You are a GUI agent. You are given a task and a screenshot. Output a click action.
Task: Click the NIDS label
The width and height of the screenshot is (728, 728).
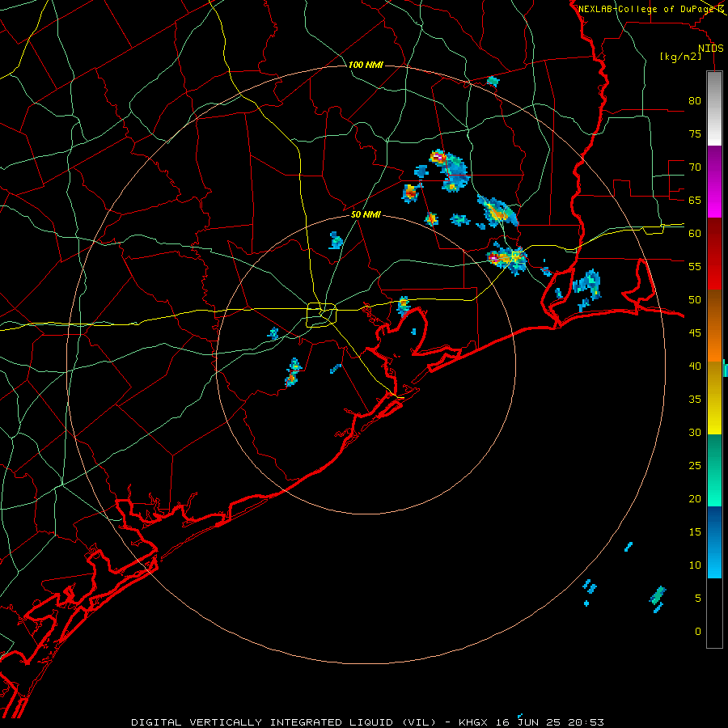711,49
